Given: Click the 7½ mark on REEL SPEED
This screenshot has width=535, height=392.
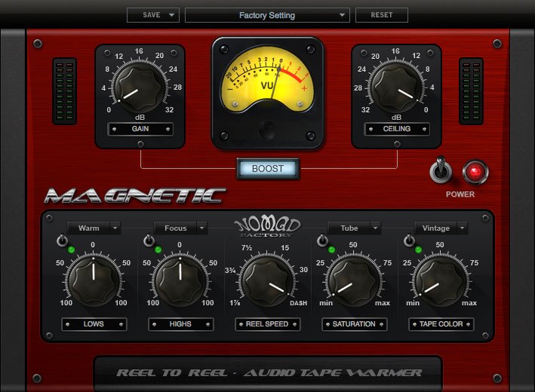Looking at the screenshot, I should point(246,248).
